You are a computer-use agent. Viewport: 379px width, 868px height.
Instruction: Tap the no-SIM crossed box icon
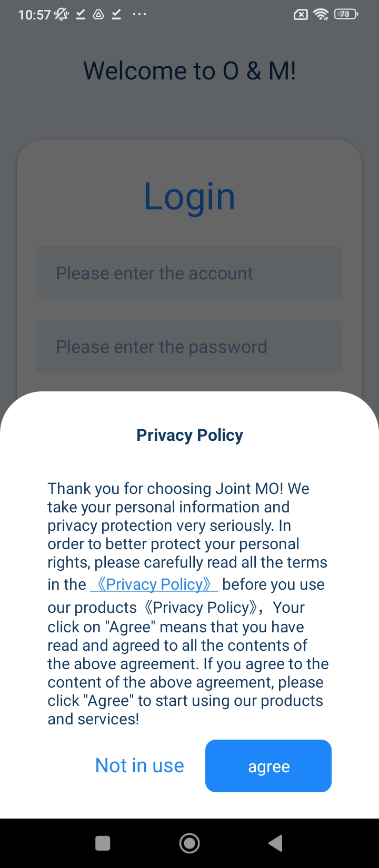tap(301, 15)
